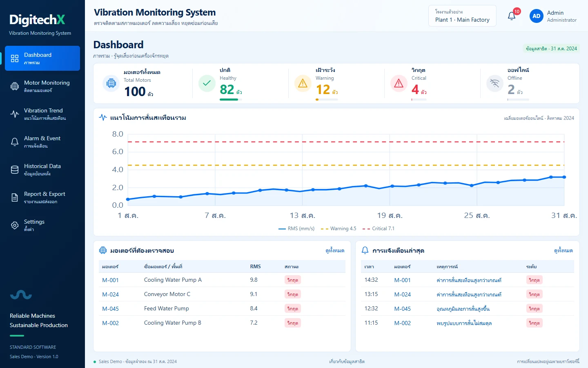Click M-002 link in the 11:15 alert
The width and height of the screenshot is (588, 368).
[402, 323]
